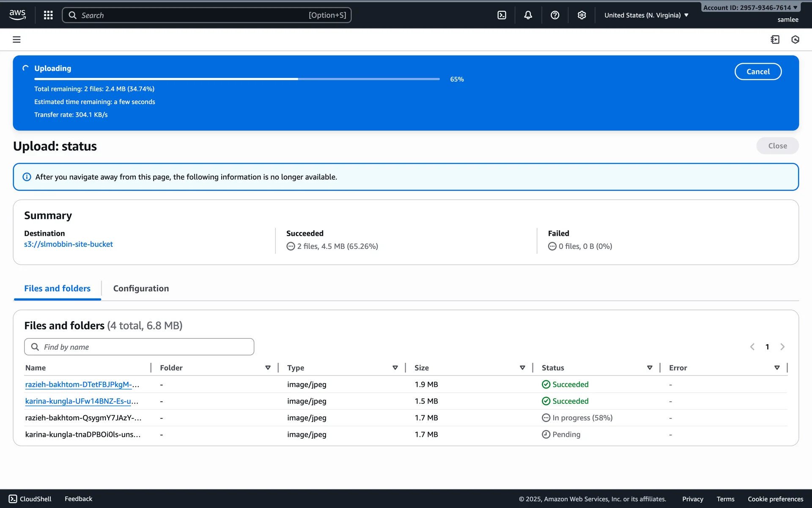This screenshot has height=508, width=812.
Task: Open CloudShell from the top bar icon
Action: tap(502, 15)
